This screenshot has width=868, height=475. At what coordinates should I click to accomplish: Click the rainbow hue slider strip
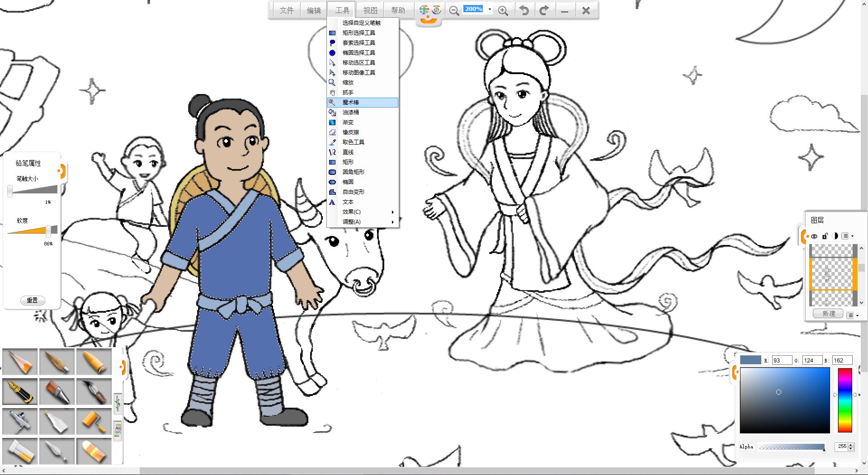click(x=844, y=400)
